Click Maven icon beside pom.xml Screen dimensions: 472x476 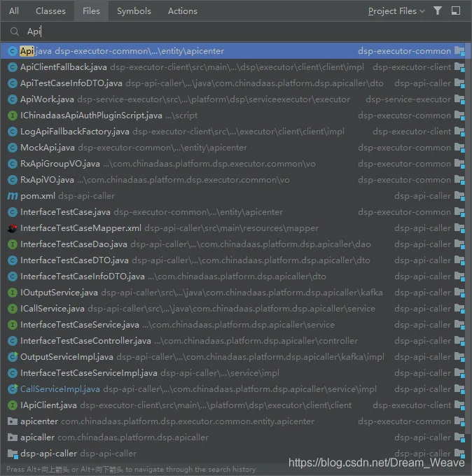click(x=12, y=196)
